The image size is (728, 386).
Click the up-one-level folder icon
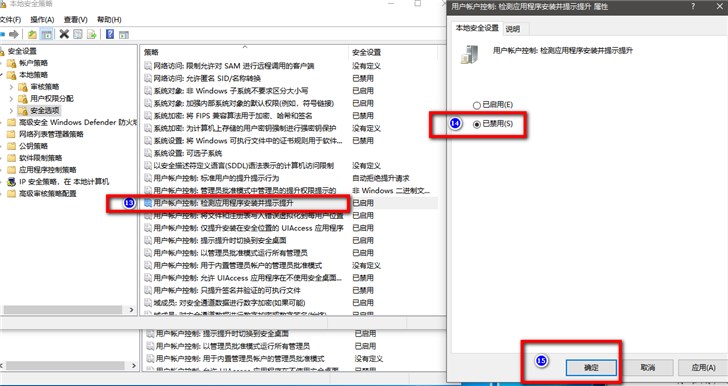coord(32,34)
